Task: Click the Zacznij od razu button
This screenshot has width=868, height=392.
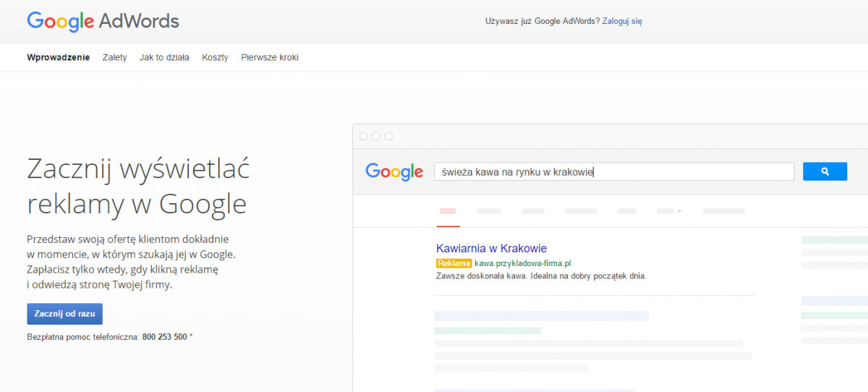Action: [64, 314]
